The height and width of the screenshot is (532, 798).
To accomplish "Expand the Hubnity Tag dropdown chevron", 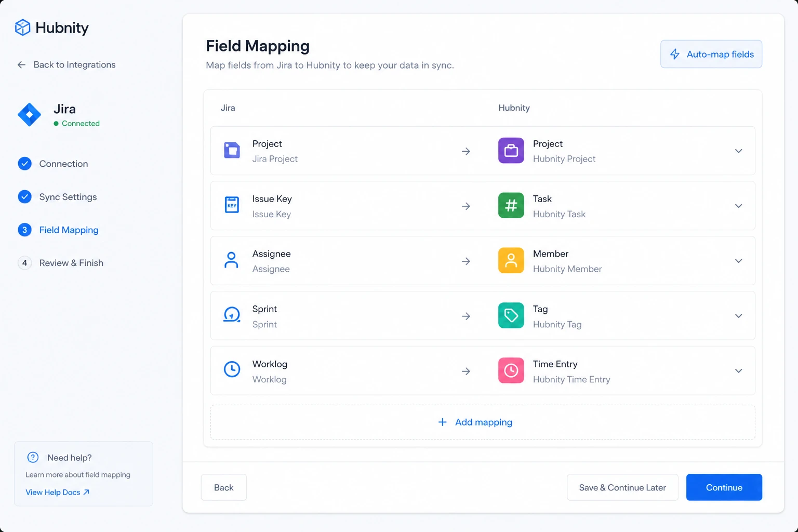I will point(738,316).
